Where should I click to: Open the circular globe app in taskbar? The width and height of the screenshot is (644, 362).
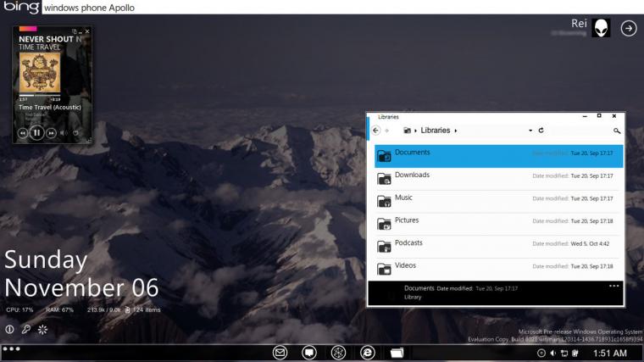(338, 353)
